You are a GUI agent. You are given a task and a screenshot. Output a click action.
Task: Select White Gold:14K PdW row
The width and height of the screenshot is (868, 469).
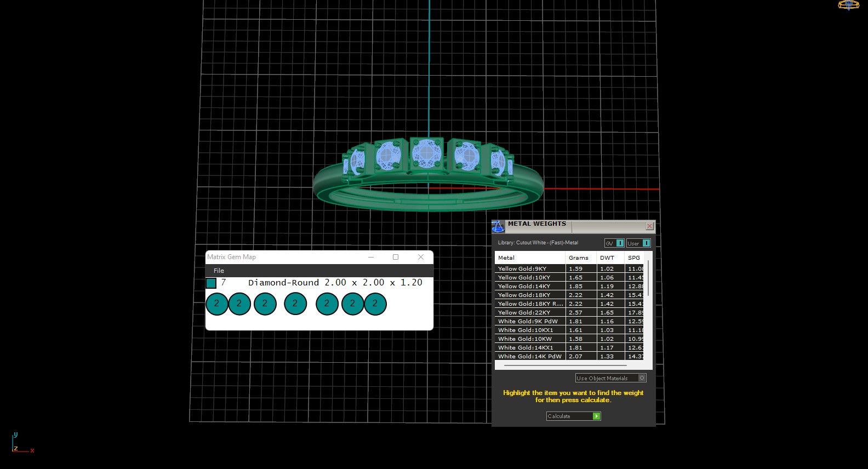point(529,356)
